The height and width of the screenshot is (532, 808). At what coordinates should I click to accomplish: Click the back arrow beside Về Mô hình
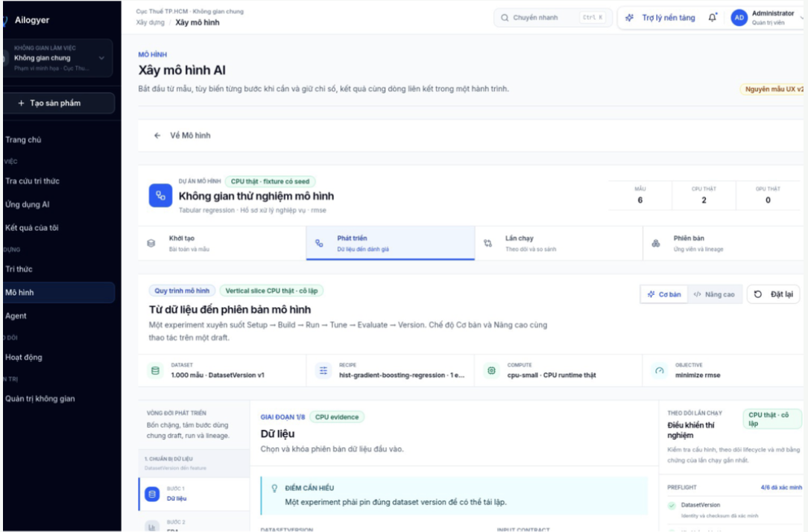point(157,136)
